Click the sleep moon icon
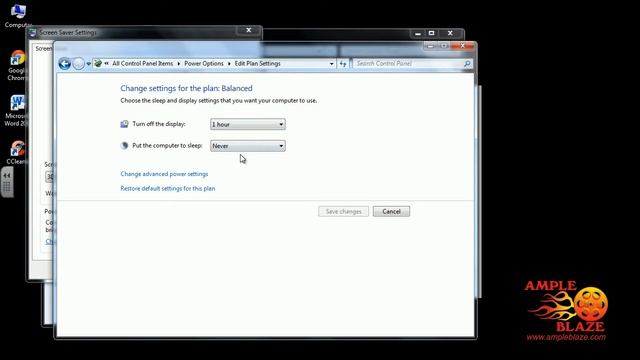640x360 pixels. (x=124, y=145)
